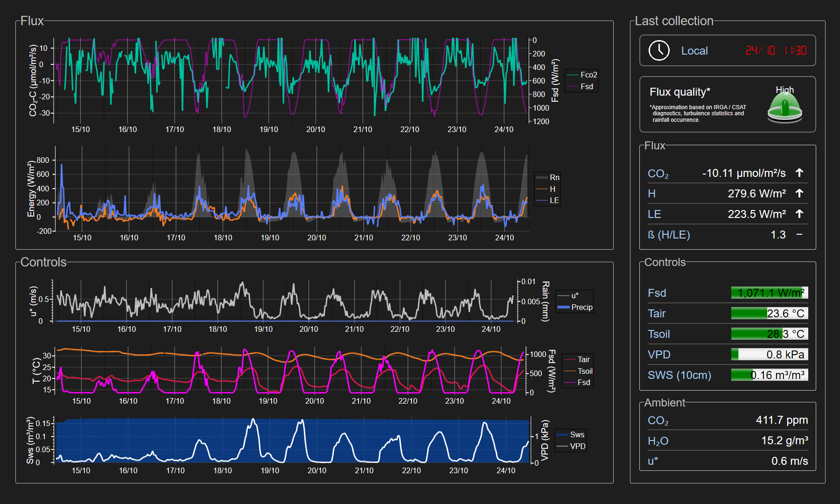Click the red digital date-time display
The width and height of the screenshot is (840, 504).
(776, 50)
